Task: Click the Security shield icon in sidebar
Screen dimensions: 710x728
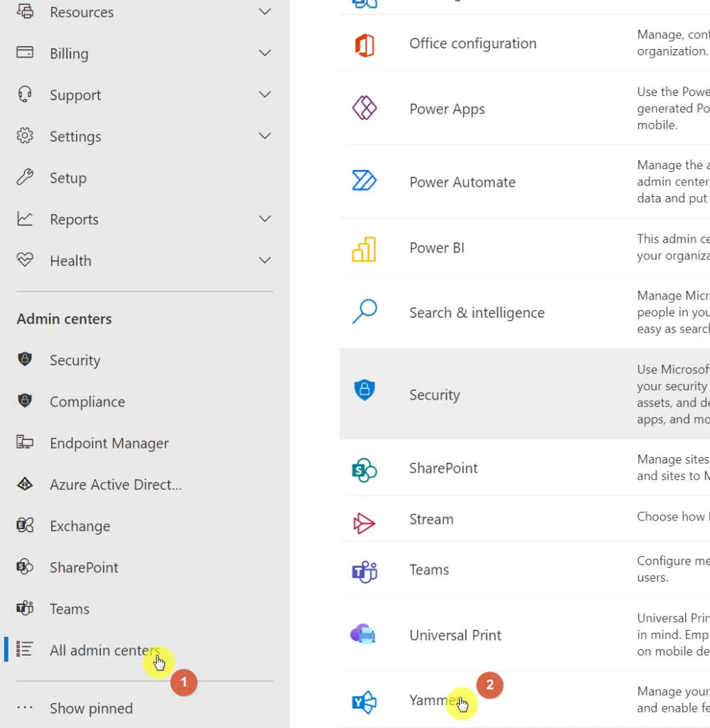Action: click(25, 359)
